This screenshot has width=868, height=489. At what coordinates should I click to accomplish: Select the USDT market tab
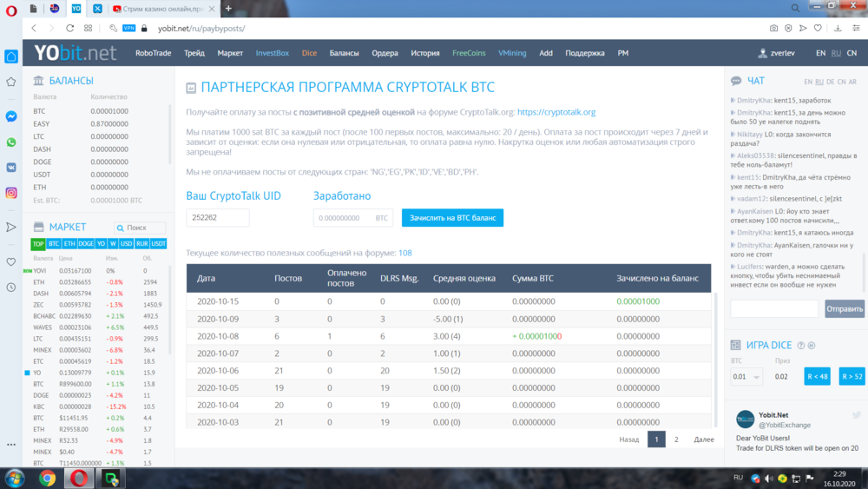point(158,244)
